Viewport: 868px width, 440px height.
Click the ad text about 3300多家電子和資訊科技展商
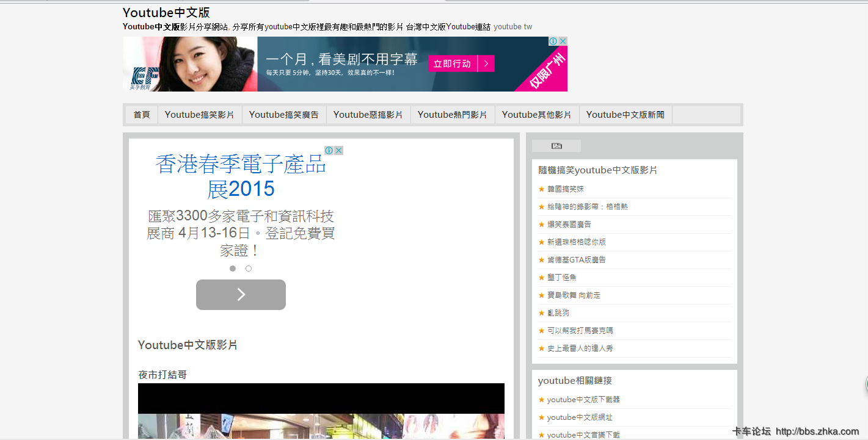pos(241,233)
